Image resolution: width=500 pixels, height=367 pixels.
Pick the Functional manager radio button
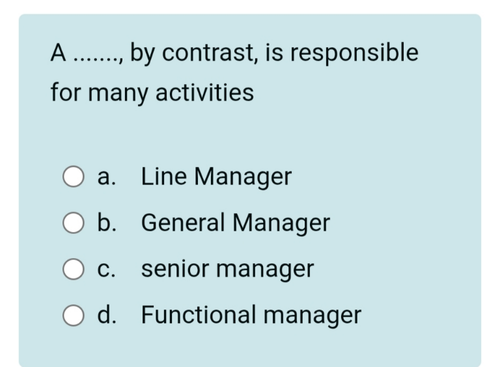[73, 315]
